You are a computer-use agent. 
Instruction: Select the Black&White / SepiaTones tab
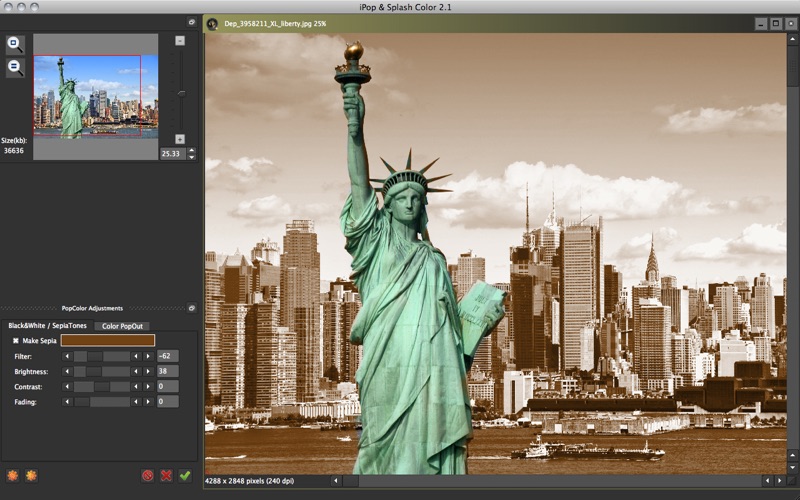click(x=47, y=326)
